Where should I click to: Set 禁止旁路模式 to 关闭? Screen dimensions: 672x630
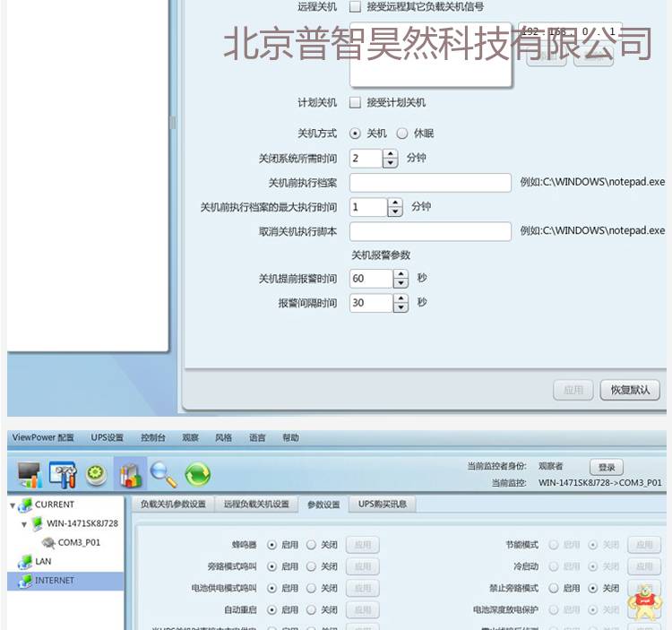[x=593, y=588]
